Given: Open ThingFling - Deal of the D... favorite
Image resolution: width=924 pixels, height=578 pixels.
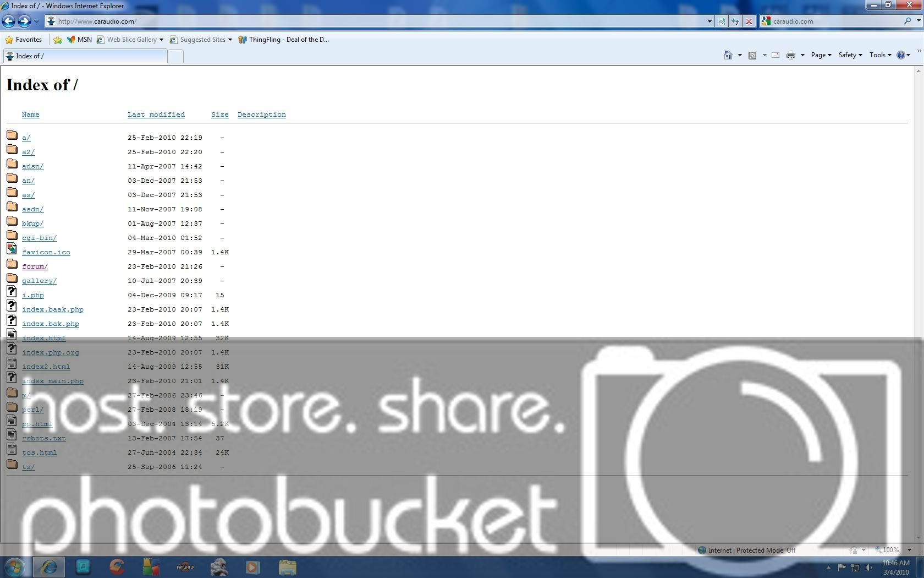Looking at the screenshot, I should [x=284, y=40].
